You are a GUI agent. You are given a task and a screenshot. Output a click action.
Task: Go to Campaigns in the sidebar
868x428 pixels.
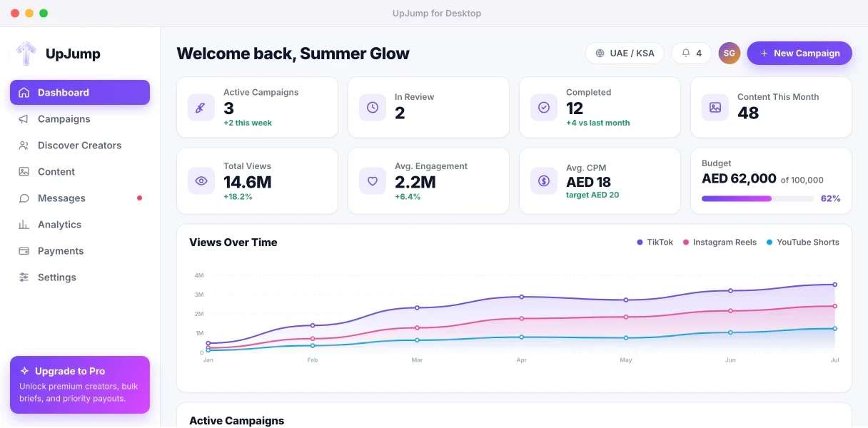tap(80, 119)
